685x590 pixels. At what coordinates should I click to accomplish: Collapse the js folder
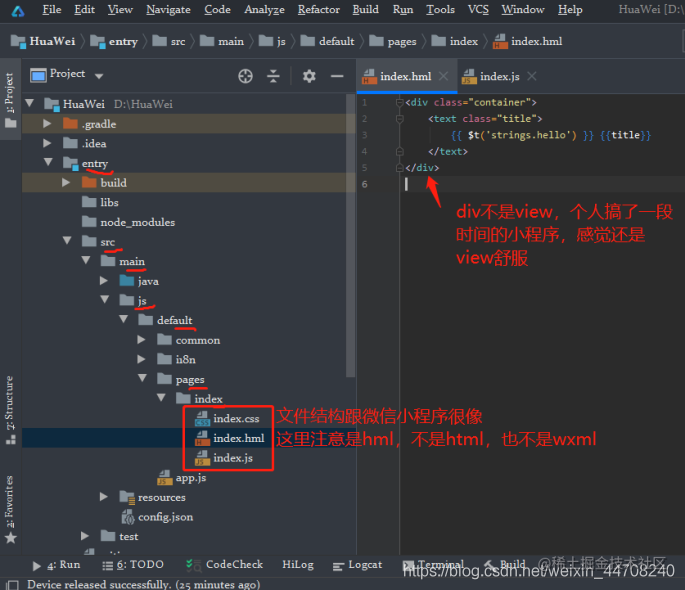point(105,299)
